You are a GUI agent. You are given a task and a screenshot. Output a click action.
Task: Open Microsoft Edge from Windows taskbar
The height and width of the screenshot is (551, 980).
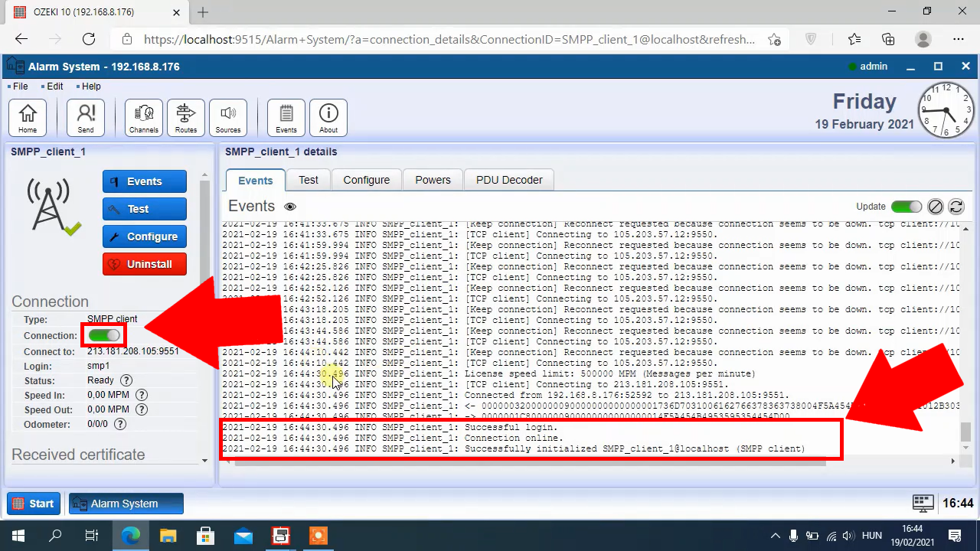(x=131, y=536)
